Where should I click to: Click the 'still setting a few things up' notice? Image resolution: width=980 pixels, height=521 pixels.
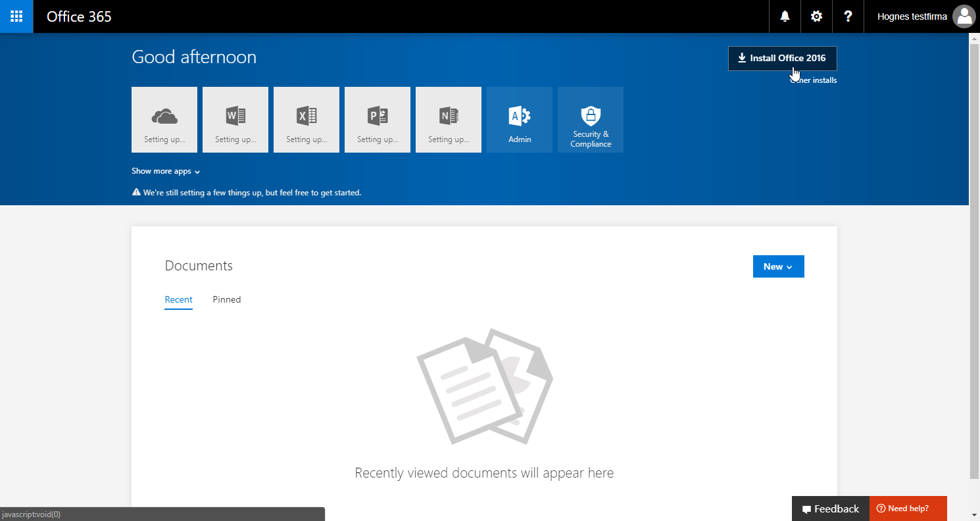point(247,193)
